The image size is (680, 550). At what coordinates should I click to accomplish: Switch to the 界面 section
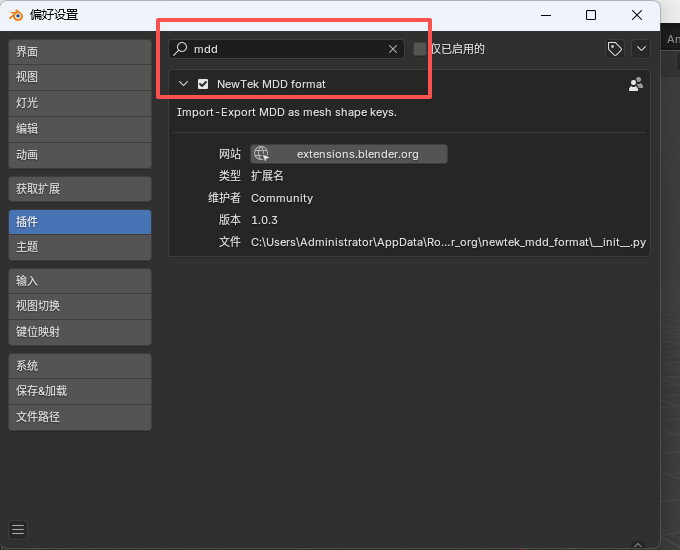(80, 52)
